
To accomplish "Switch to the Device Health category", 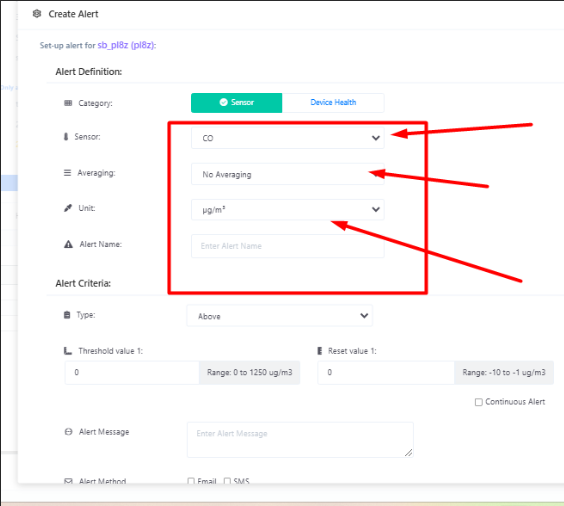I will coord(333,102).
